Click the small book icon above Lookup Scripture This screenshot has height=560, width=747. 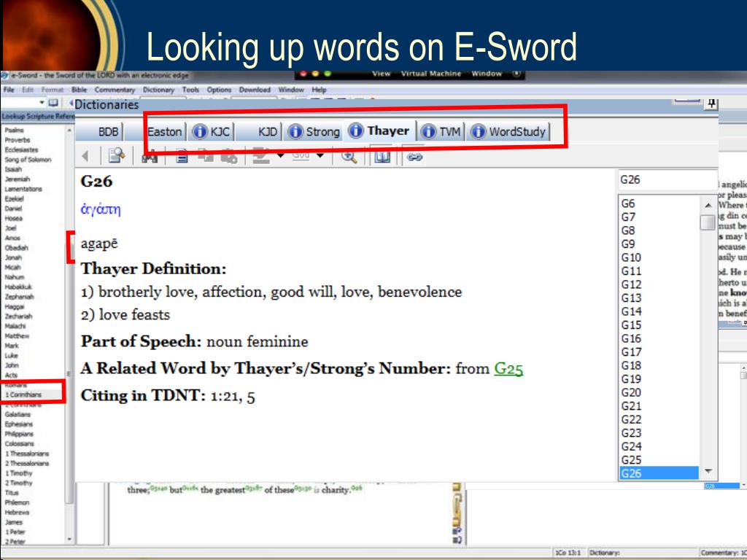point(53,103)
